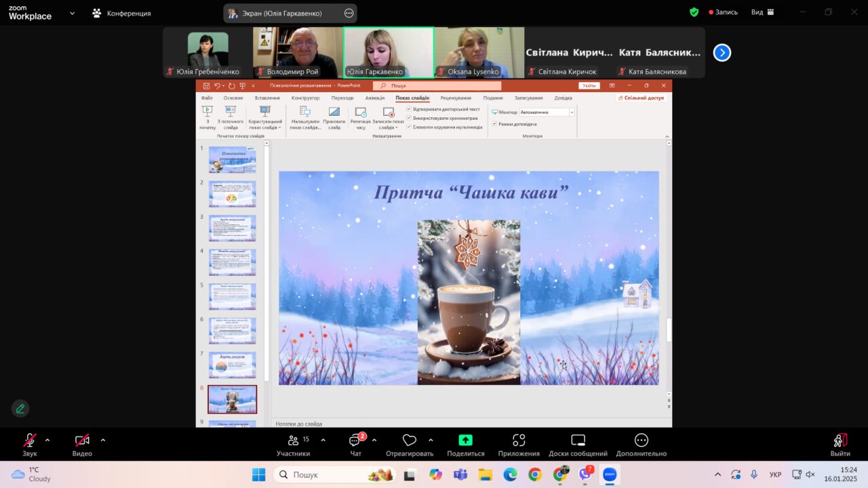
Task: Select slide 1 thumbnail in panel
Action: (232, 159)
